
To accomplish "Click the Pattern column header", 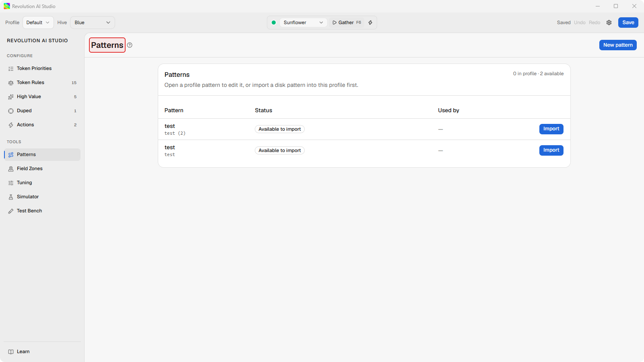I will coord(174,110).
